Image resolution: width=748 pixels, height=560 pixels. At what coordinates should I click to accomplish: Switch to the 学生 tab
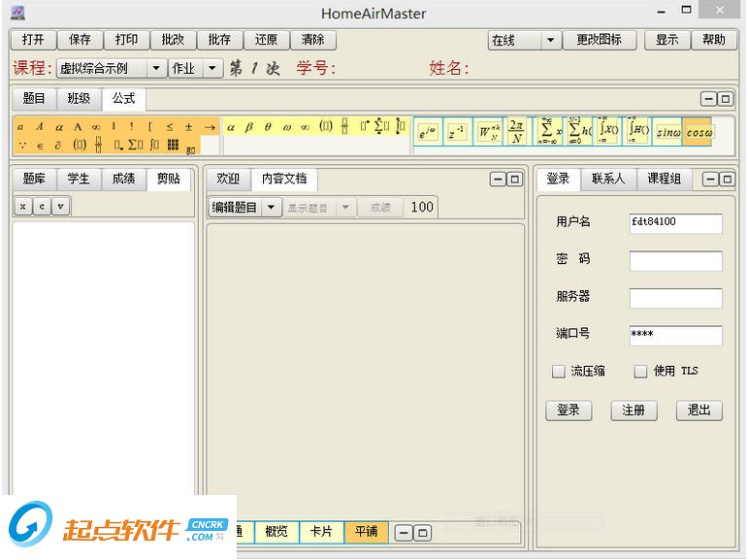(79, 179)
